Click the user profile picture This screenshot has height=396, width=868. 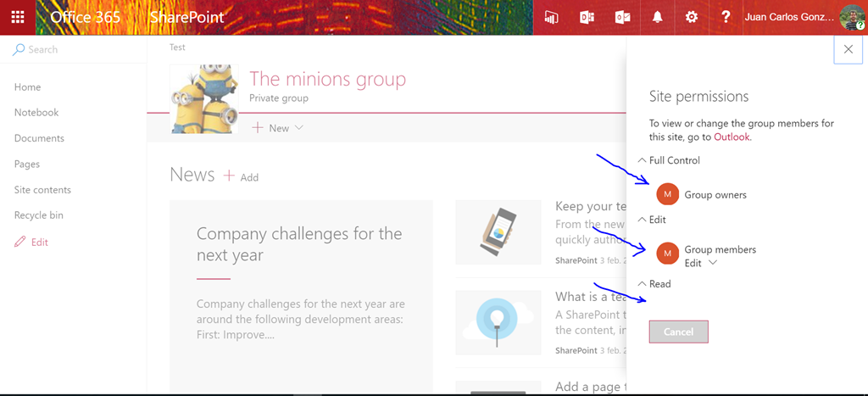coord(851,18)
